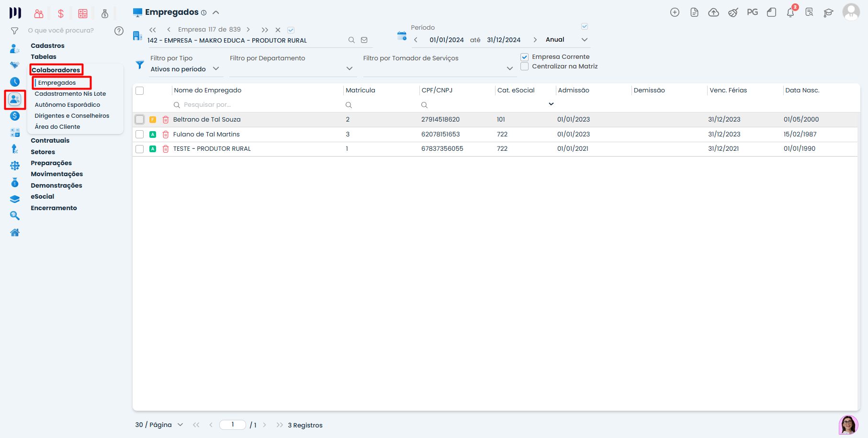Image resolution: width=868 pixels, height=438 pixels.
Task: Expand the Anual period type dropdown
Action: 584,40
